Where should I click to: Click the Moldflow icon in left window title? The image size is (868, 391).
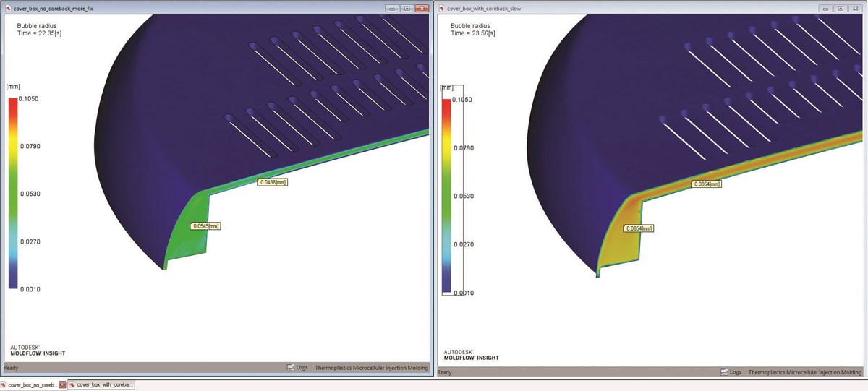7,9
